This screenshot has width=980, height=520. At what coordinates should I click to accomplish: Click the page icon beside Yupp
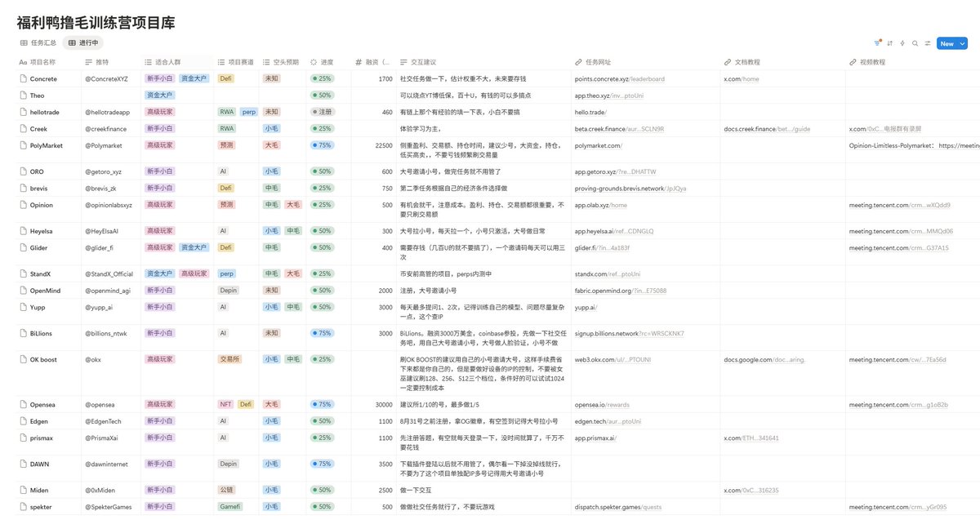click(23, 307)
